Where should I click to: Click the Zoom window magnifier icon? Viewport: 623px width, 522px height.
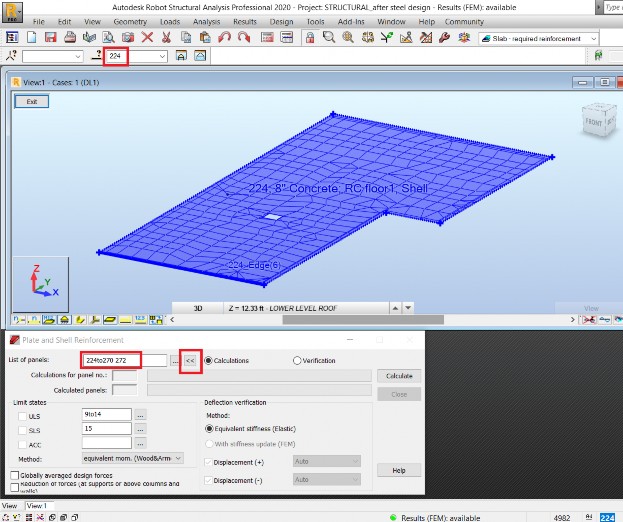click(329, 38)
